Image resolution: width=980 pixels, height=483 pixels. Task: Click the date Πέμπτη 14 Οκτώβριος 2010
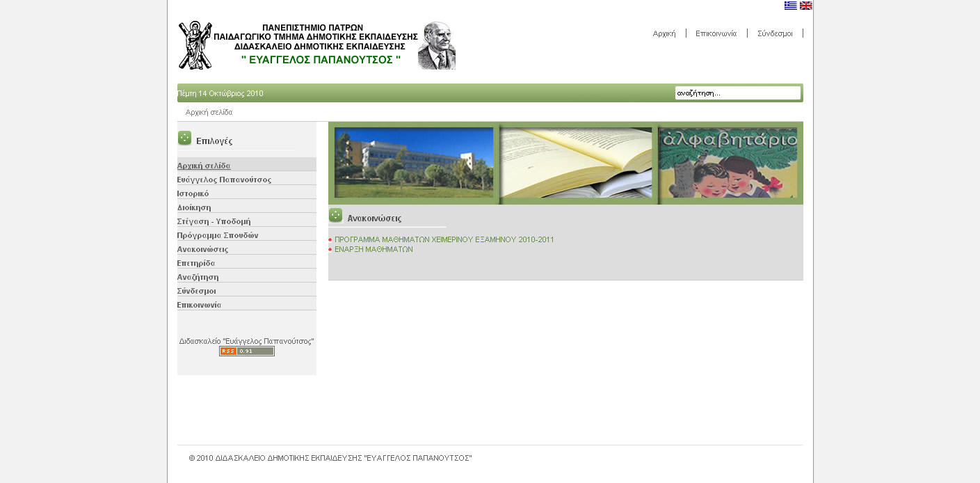(x=220, y=93)
